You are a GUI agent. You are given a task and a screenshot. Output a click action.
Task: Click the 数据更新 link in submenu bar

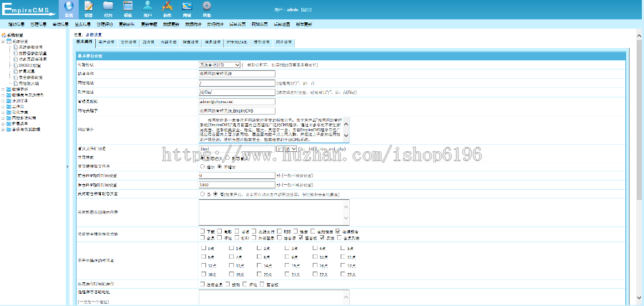(x=171, y=24)
